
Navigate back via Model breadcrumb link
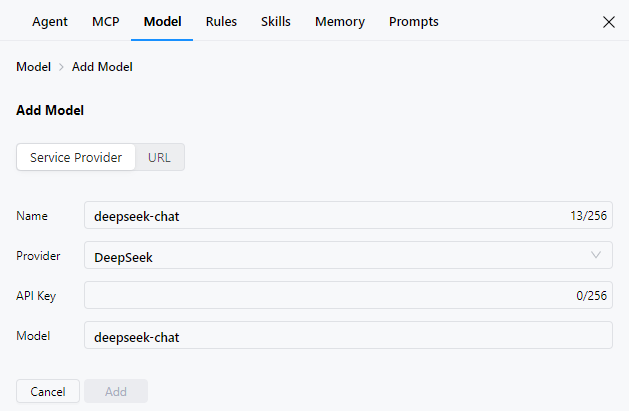point(33,67)
